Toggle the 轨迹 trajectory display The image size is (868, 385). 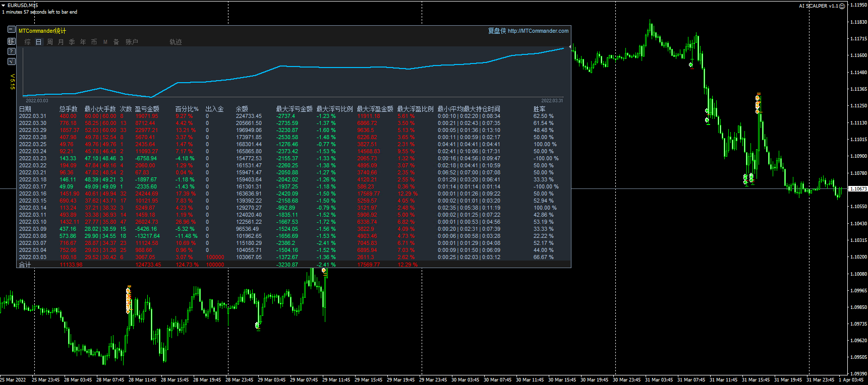click(x=176, y=42)
